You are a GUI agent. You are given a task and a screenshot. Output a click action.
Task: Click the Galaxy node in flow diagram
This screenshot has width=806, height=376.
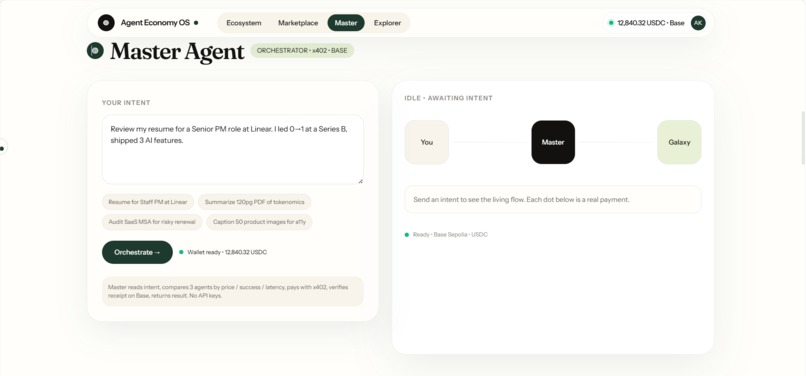pos(679,142)
